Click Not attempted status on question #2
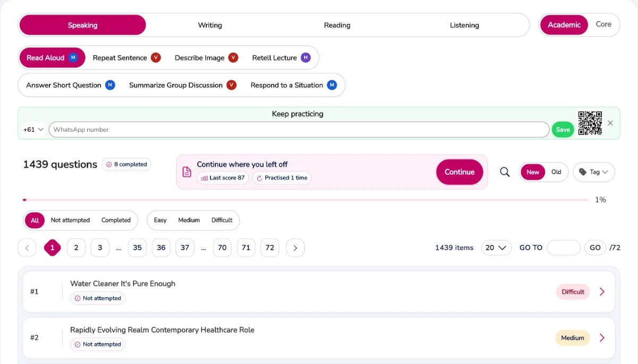 pyautogui.click(x=98, y=344)
